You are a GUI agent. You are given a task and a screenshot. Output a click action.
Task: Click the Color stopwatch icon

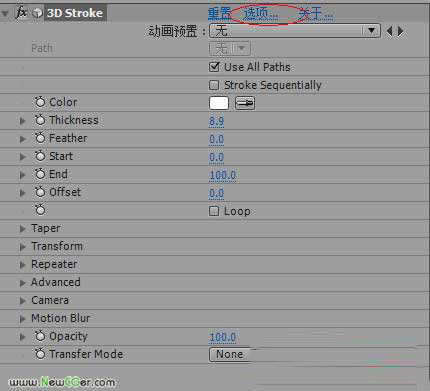click(40, 102)
